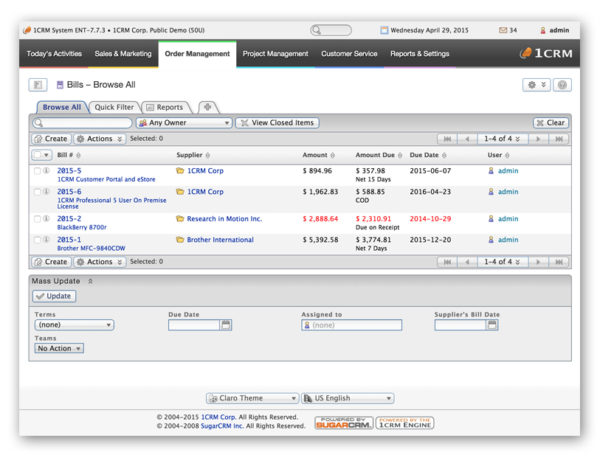Toggle the sidebar panel icon beside Bills title
Viewport: 600px width, 458px height.
[x=37, y=86]
